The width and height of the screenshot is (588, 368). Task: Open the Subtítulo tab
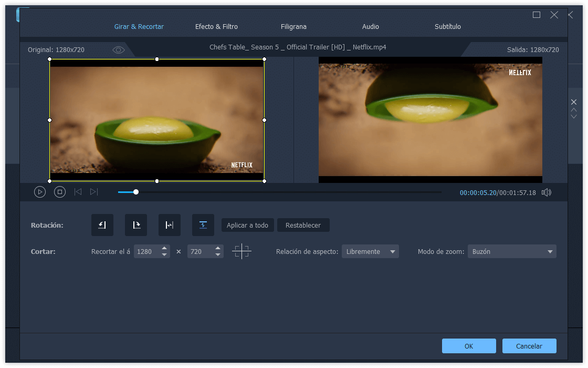click(x=448, y=27)
